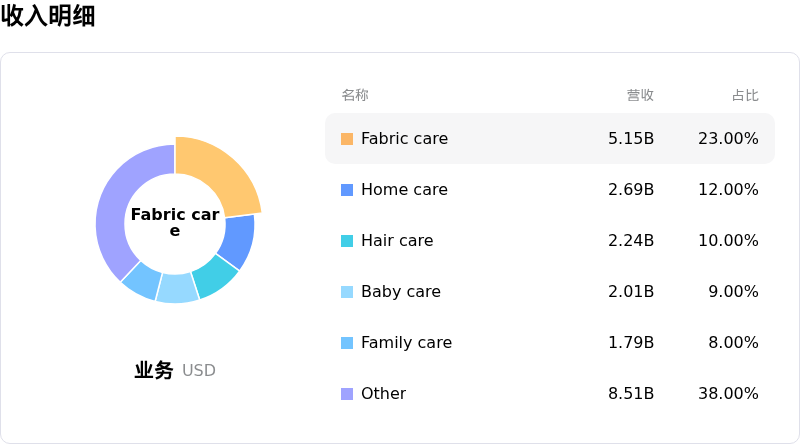Select the Other row label

coord(383,394)
